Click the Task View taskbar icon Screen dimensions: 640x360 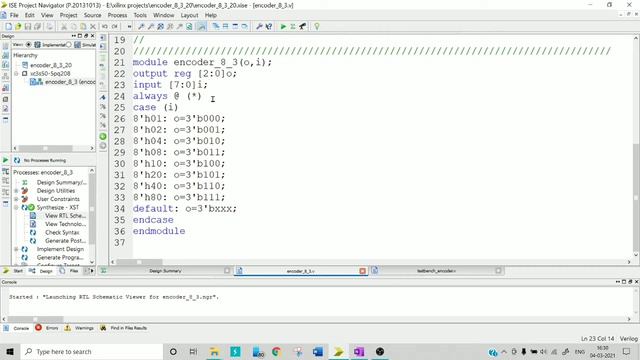(x=193, y=351)
